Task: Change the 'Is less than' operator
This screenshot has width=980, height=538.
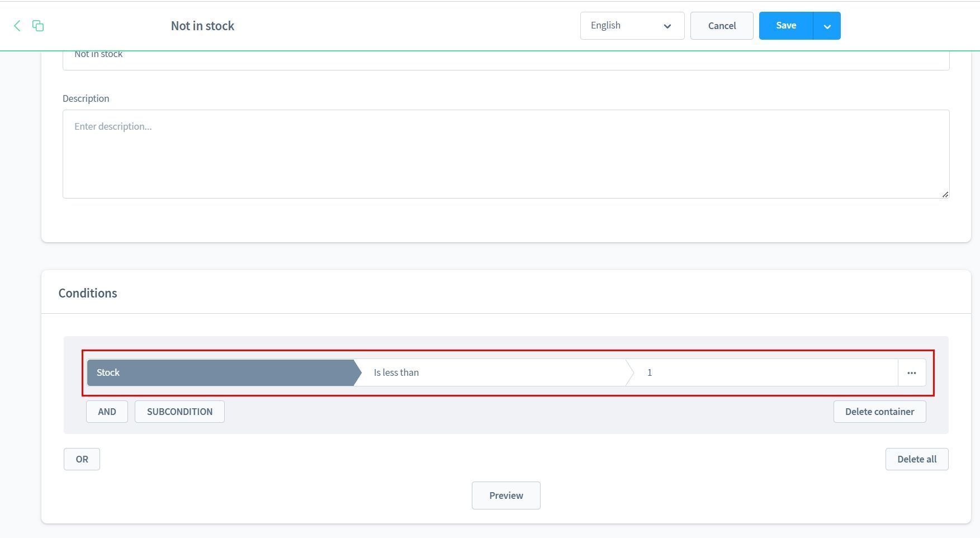Action: pos(492,373)
